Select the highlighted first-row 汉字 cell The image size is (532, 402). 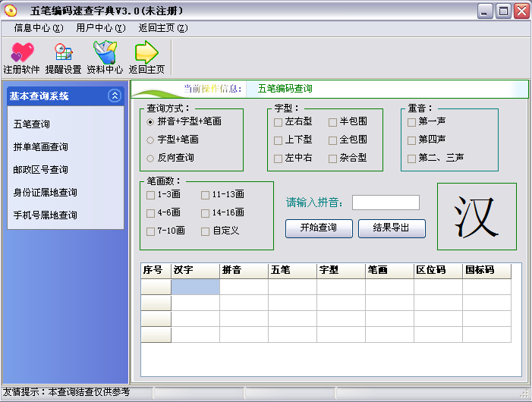[x=196, y=287]
